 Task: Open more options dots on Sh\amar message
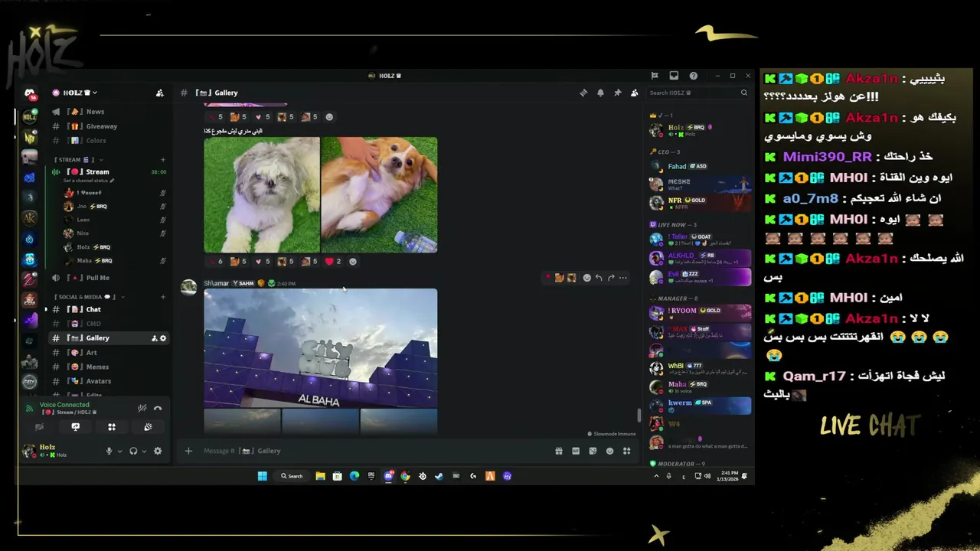(x=623, y=278)
